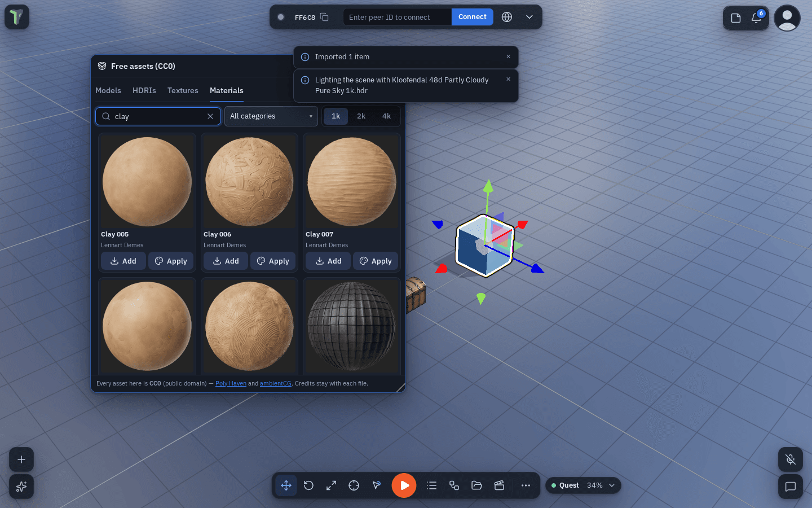The image size is (812, 508).
Task: Open the three-dots more options menu
Action: [x=526, y=485]
